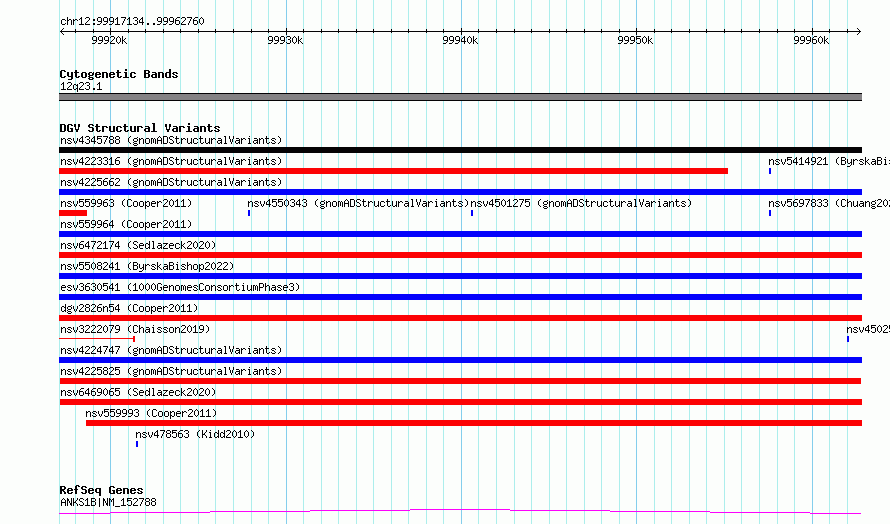890x524 pixels.
Task: Click the nsv4501275 (gnomADStructuralVariants) label
Action: [581, 203]
